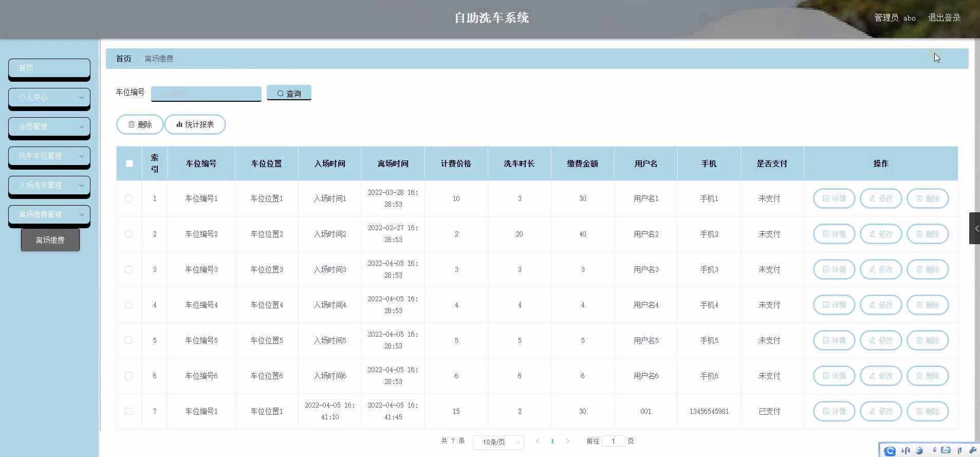Click 修改 for row 2
The image size is (980, 457).
click(881, 234)
